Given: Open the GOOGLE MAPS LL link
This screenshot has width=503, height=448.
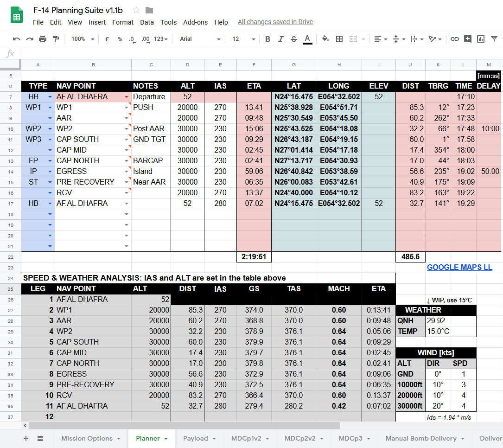Looking at the screenshot, I should pyautogui.click(x=459, y=267).
